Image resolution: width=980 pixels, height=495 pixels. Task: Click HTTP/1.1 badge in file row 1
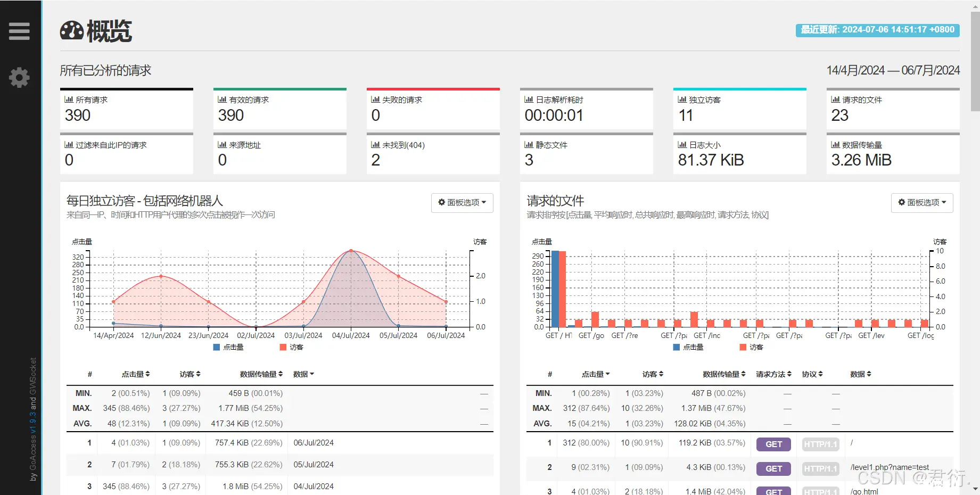tap(820, 444)
